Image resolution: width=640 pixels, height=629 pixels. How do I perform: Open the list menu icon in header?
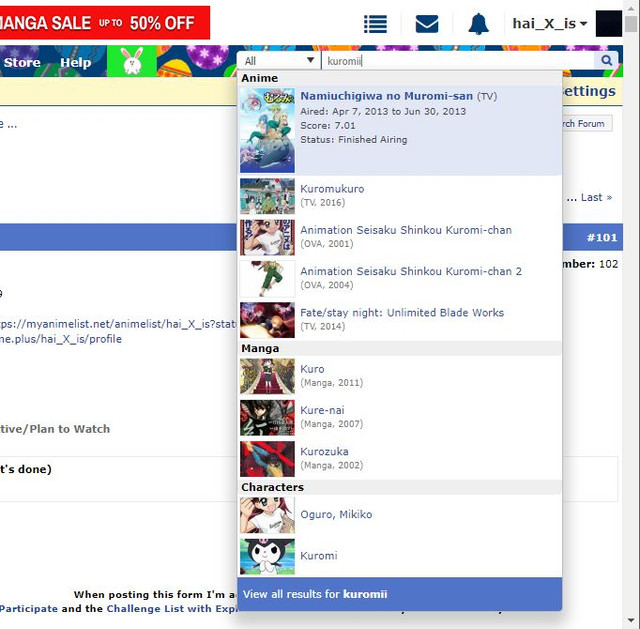click(375, 24)
